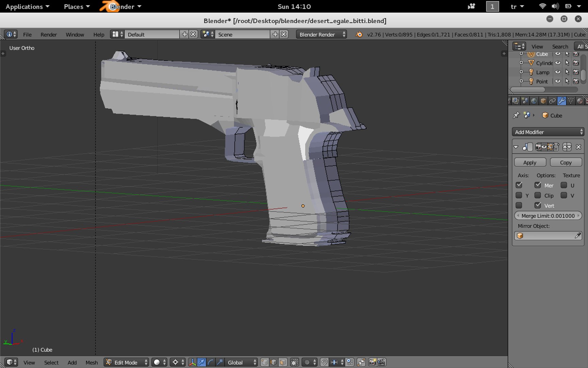588x368 pixels.
Task: Click the Merge Limit value field
Action: tap(548, 216)
